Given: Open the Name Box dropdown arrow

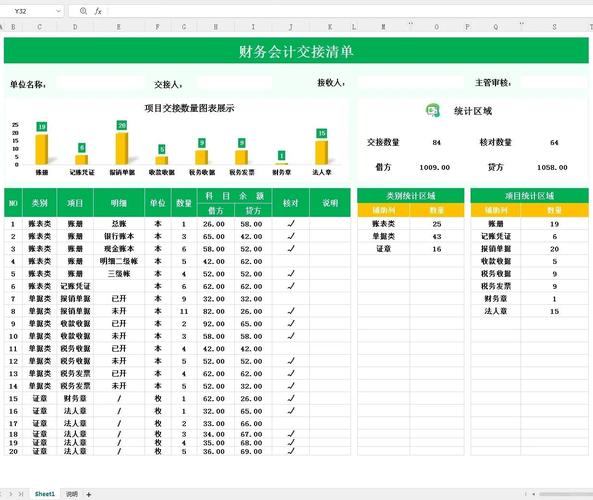Looking at the screenshot, I should click(x=58, y=11).
